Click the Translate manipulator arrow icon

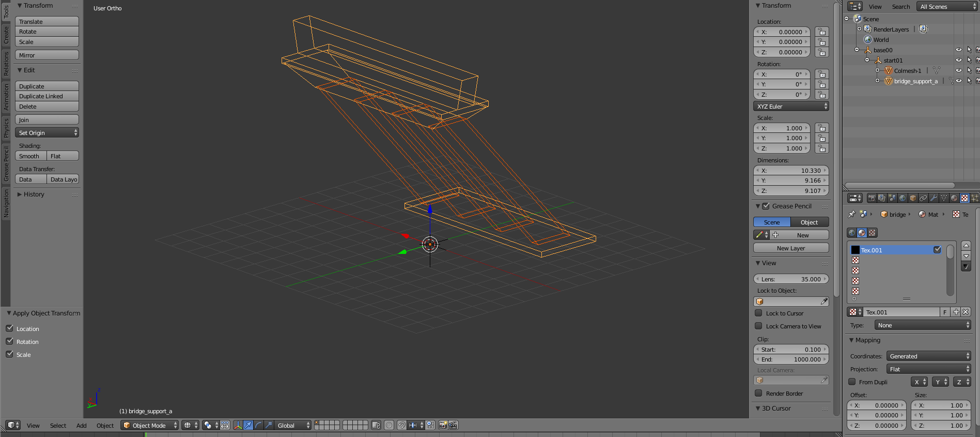(x=248, y=425)
